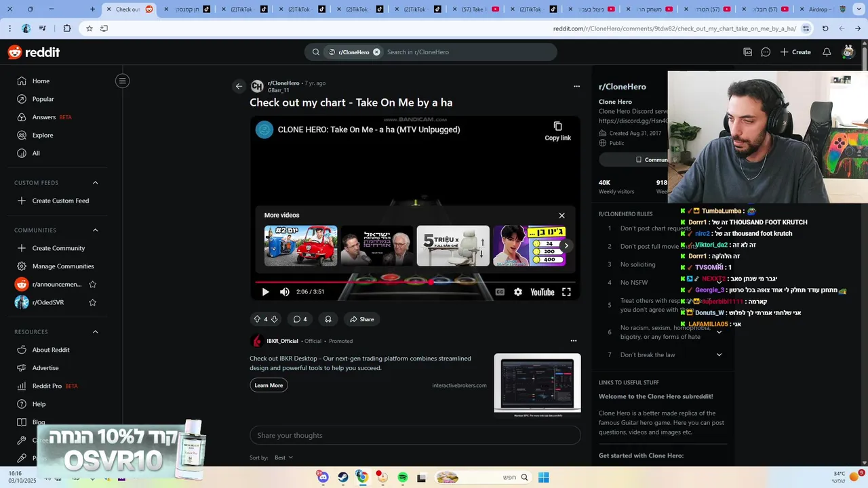The width and height of the screenshot is (868, 488).
Task: Close the More videos overlay
Action: tap(561, 216)
